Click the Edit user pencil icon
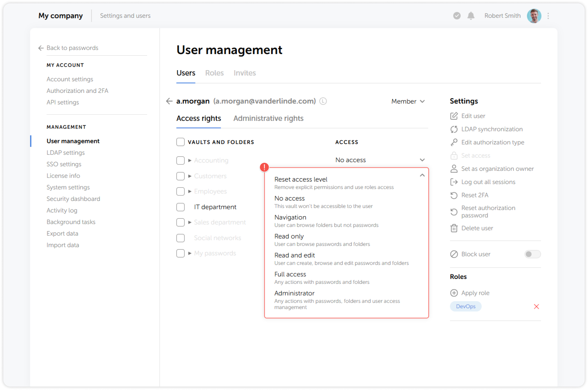This screenshot has width=588, height=390. click(x=454, y=116)
